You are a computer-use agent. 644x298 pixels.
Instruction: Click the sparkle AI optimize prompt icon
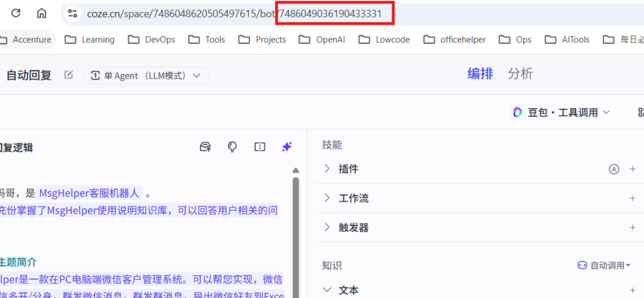coord(287,146)
